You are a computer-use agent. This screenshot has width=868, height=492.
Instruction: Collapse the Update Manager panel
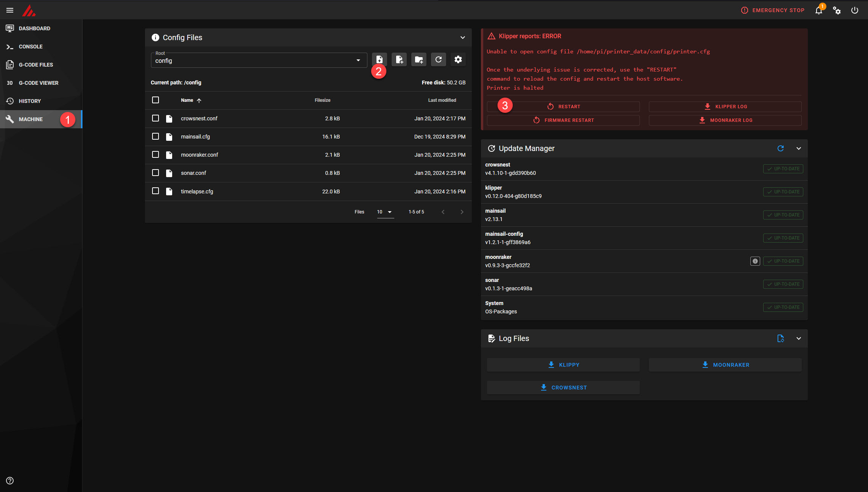pos(798,148)
